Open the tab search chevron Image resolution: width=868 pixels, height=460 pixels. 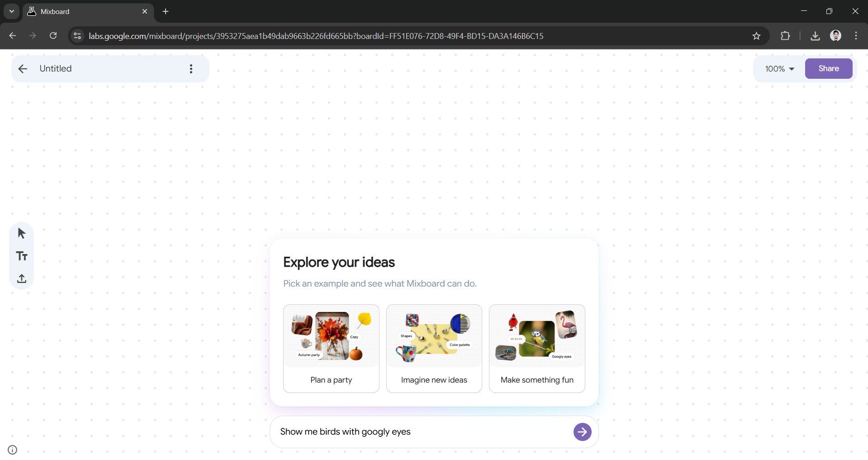tap(11, 11)
